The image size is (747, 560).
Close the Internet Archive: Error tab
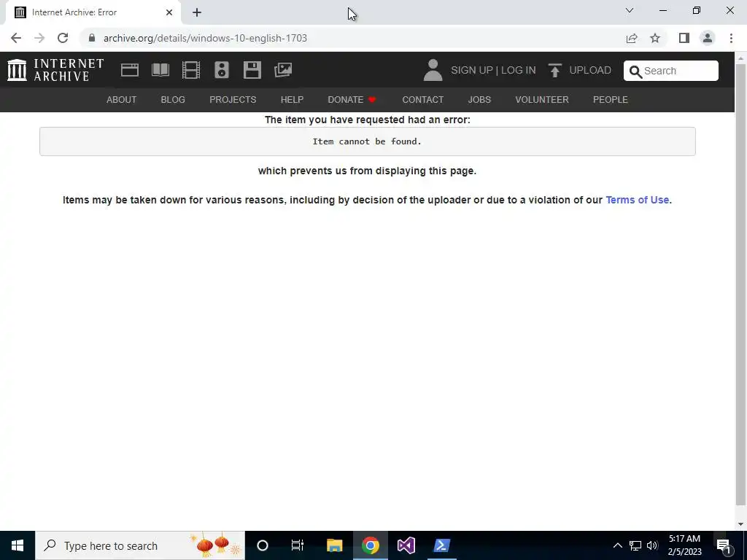tap(169, 12)
